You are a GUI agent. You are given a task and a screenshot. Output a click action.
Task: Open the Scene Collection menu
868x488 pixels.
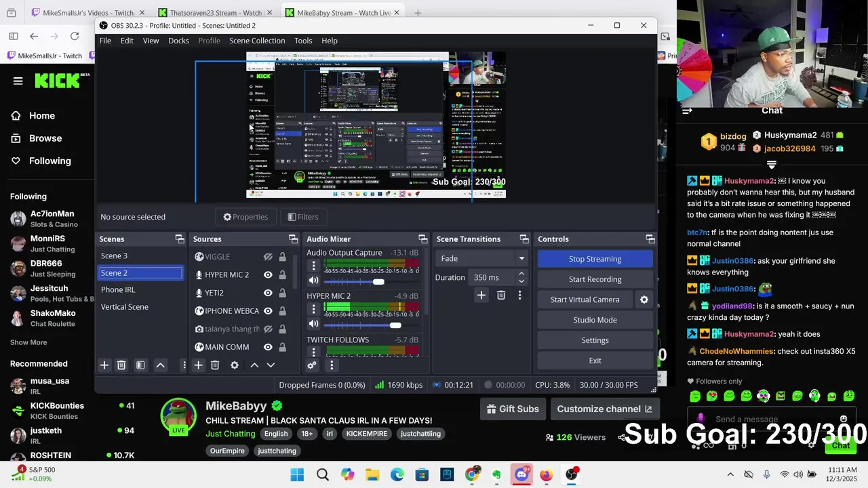coord(257,41)
